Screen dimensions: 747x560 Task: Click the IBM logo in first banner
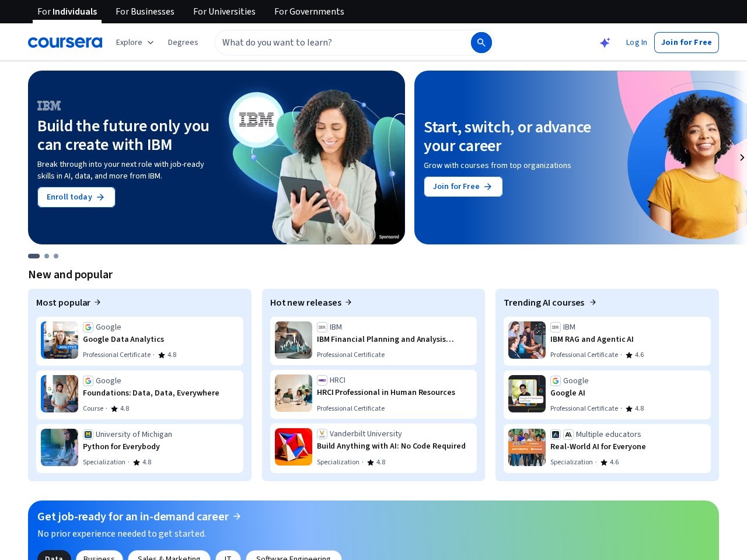point(49,106)
